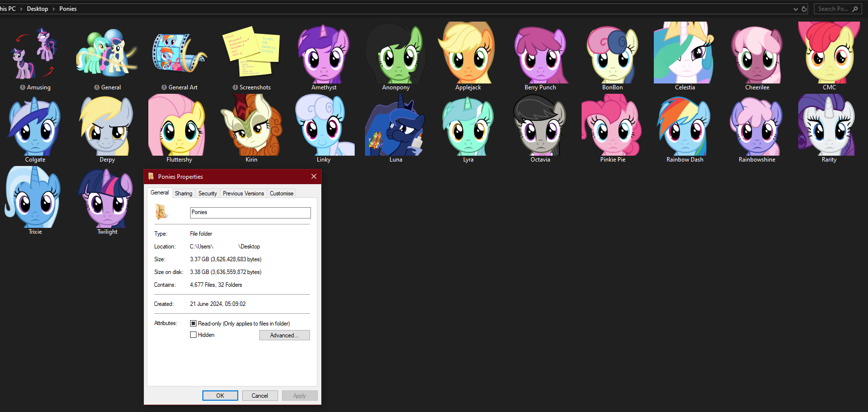The width and height of the screenshot is (868, 412).
Task: Click Cancel in Ponies Properties
Action: coord(260,396)
